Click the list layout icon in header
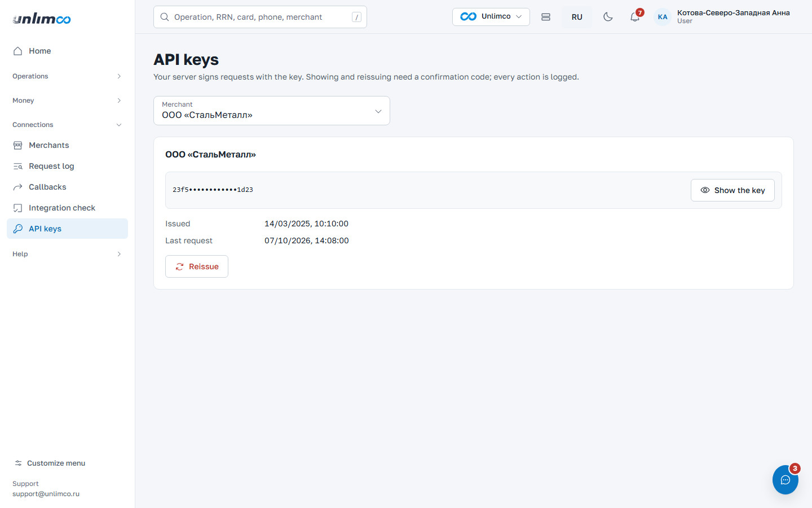The height and width of the screenshot is (508, 812). (x=546, y=17)
